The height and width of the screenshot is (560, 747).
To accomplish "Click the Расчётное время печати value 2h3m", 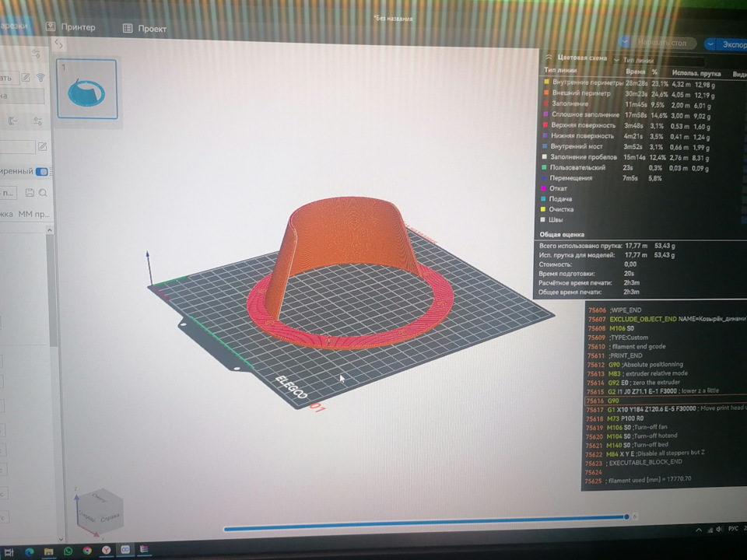I will point(631,283).
